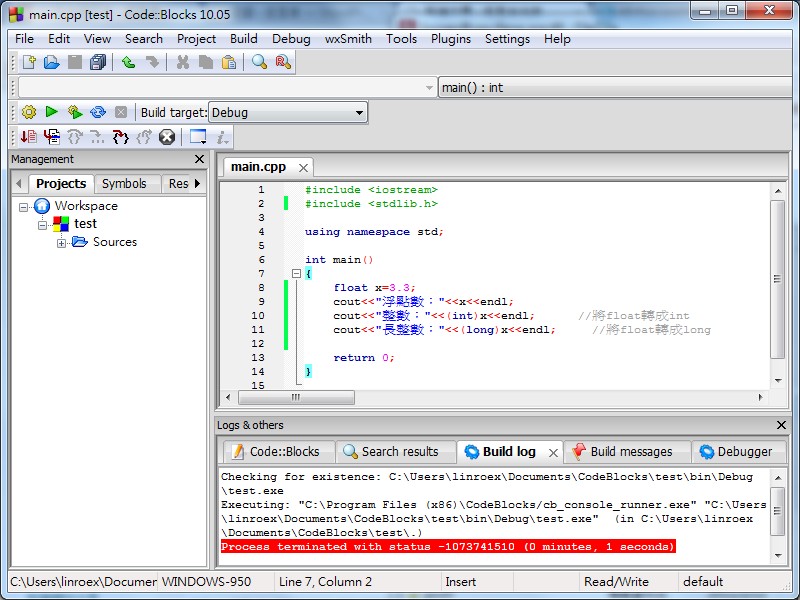Click WINDOWS-950 encoding in status bar
This screenshot has width=800, height=600.
click(207, 582)
